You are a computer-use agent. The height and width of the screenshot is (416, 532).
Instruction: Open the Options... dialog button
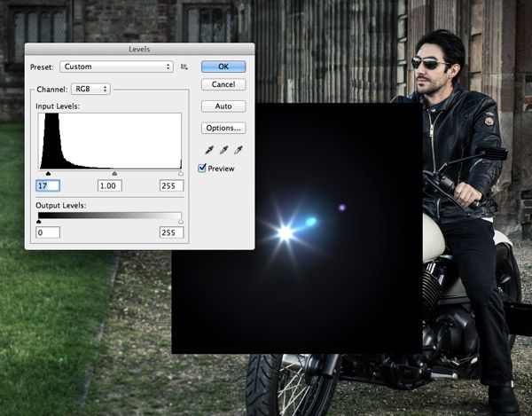(223, 129)
